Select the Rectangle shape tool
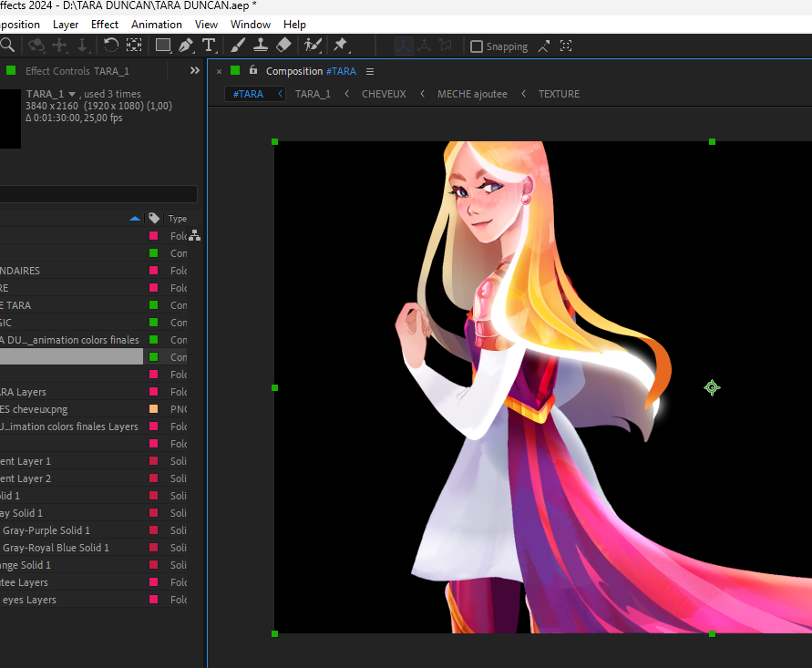The height and width of the screenshot is (668, 812). point(164,46)
